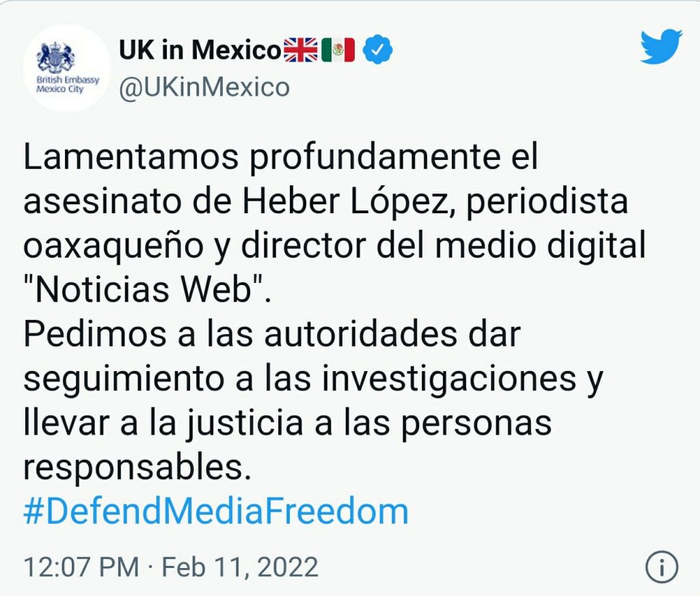Open the tweet info icon
Viewport: 700px width, 596px height.
click(x=662, y=567)
